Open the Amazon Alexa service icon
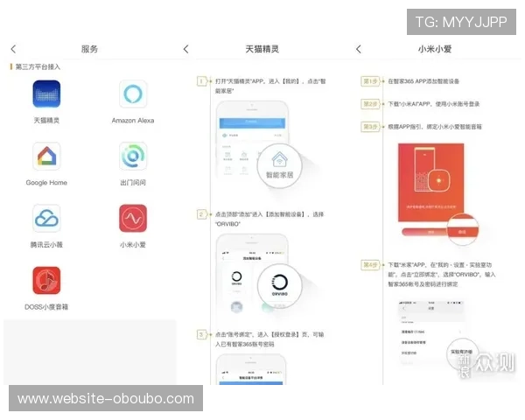This screenshot has height=420, width=525. click(133, 94)
